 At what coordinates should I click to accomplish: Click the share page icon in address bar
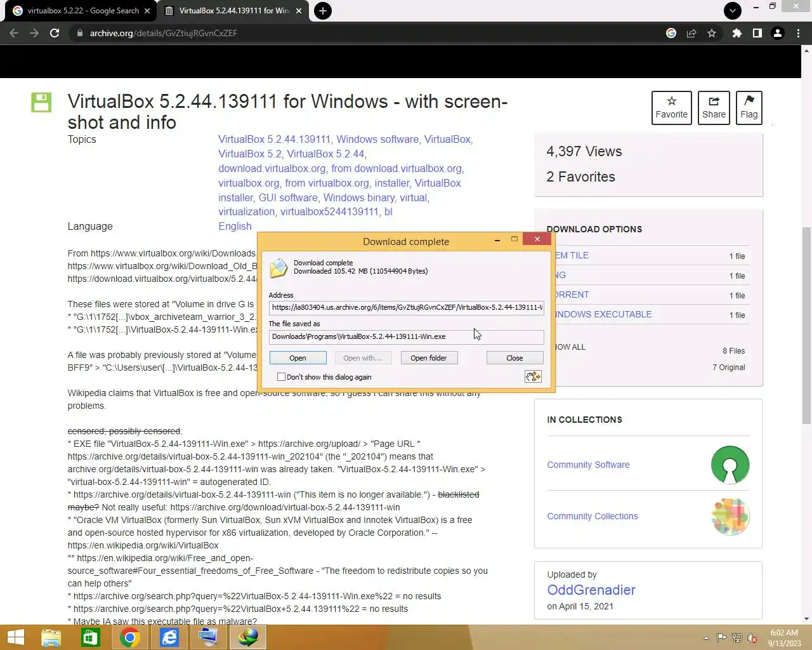(691, 33)
